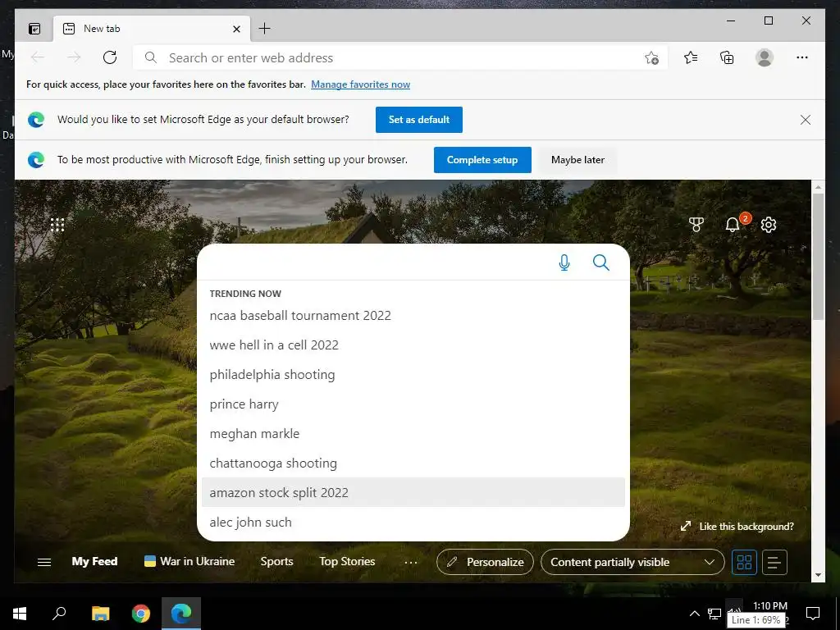
Task: Close the New tab tab
Action: (236, 29)
